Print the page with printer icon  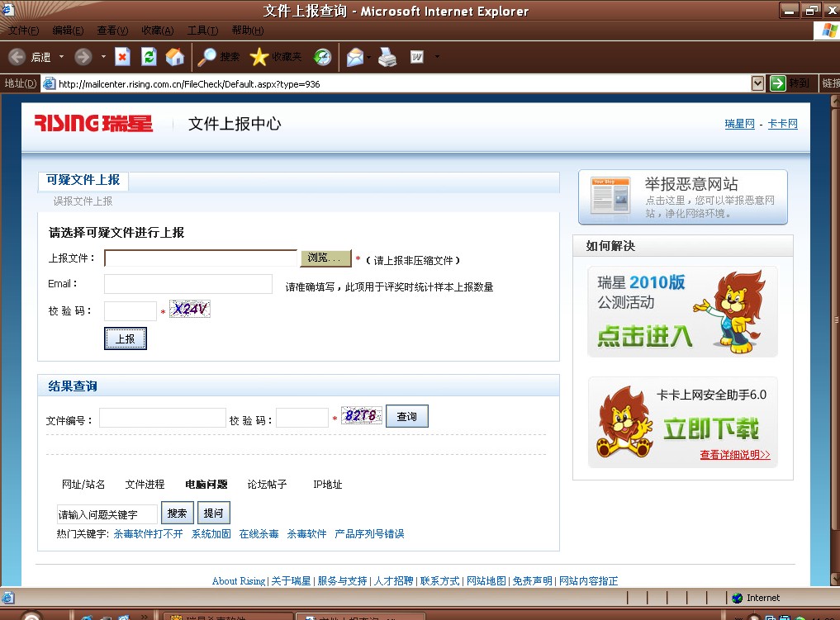[x=387, y=57]
